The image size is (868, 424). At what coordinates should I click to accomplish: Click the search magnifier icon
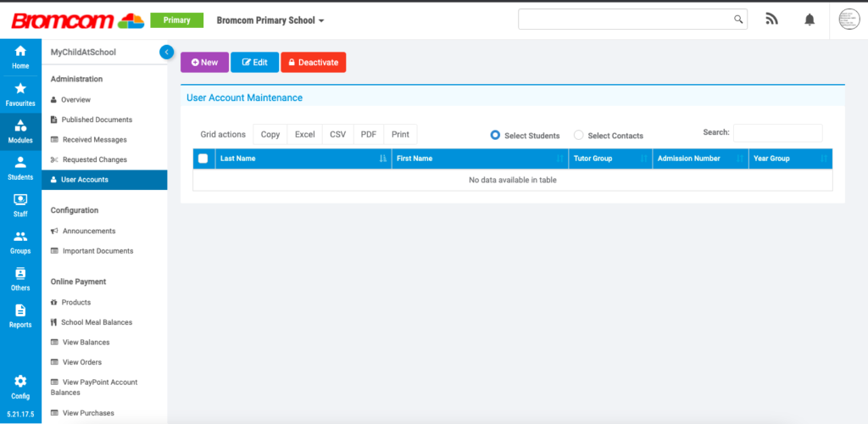coord(738,20)
